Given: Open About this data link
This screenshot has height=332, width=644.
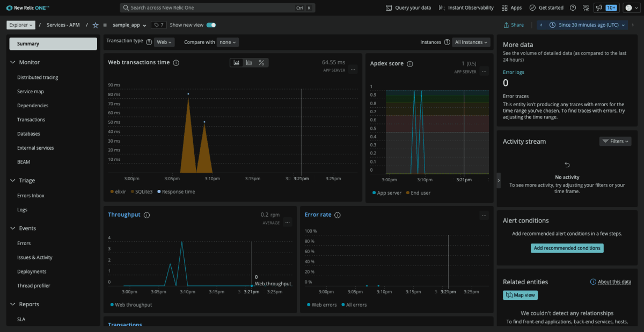Looking at the screenshot, I should coord(611,282).
